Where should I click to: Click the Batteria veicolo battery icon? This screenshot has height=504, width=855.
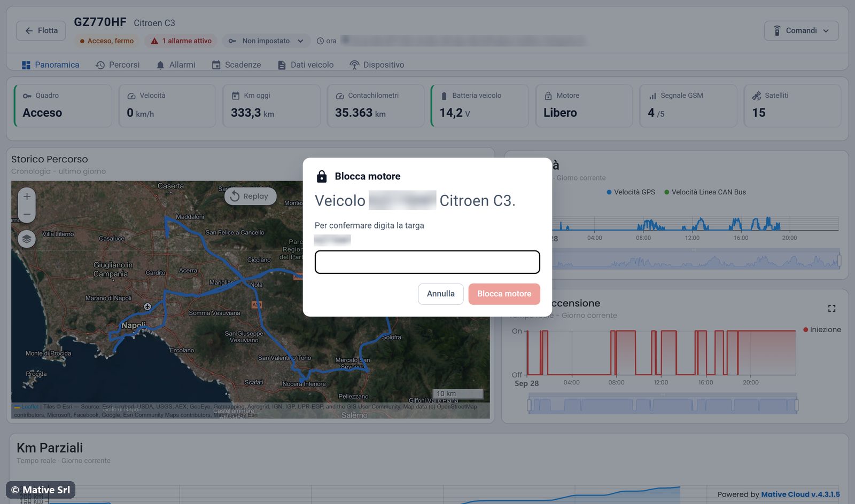(x=444, y=96)
